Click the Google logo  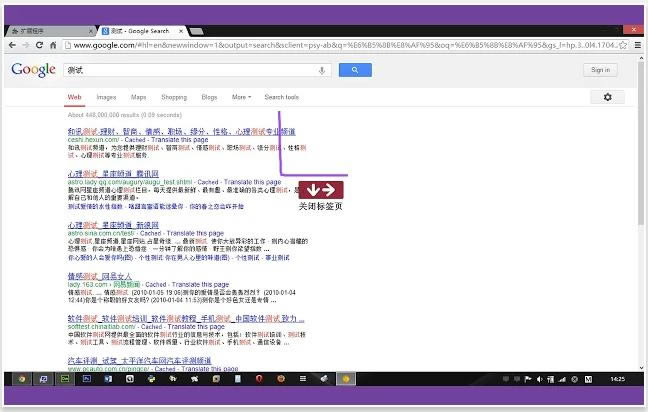[x=33, y=70]
